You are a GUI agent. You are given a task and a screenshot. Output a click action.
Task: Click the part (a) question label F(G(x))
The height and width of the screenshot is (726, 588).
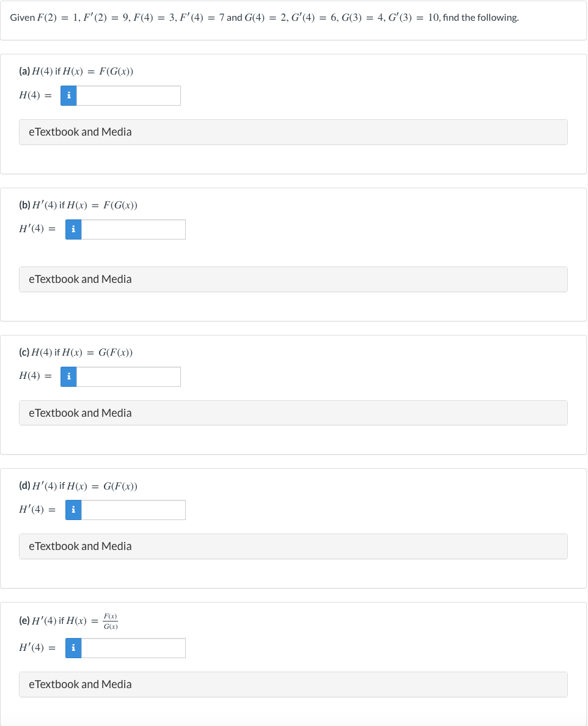(116, 71)
